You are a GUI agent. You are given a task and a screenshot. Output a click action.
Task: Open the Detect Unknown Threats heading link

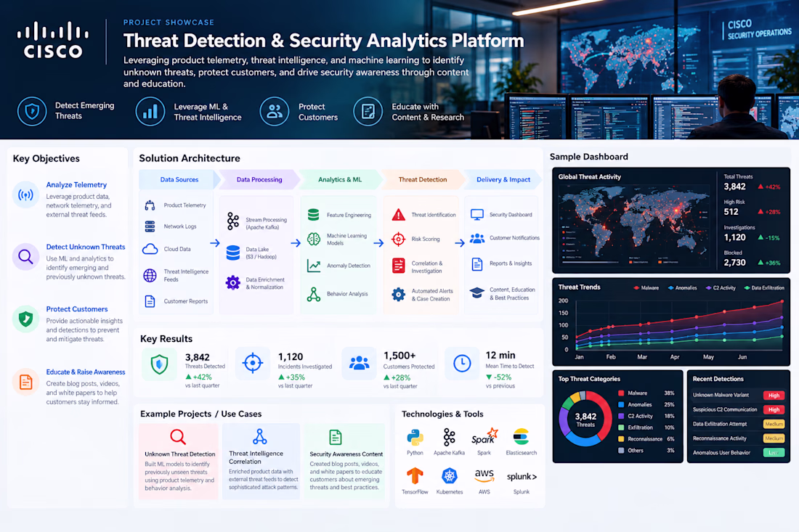click(x=86, y=247)
